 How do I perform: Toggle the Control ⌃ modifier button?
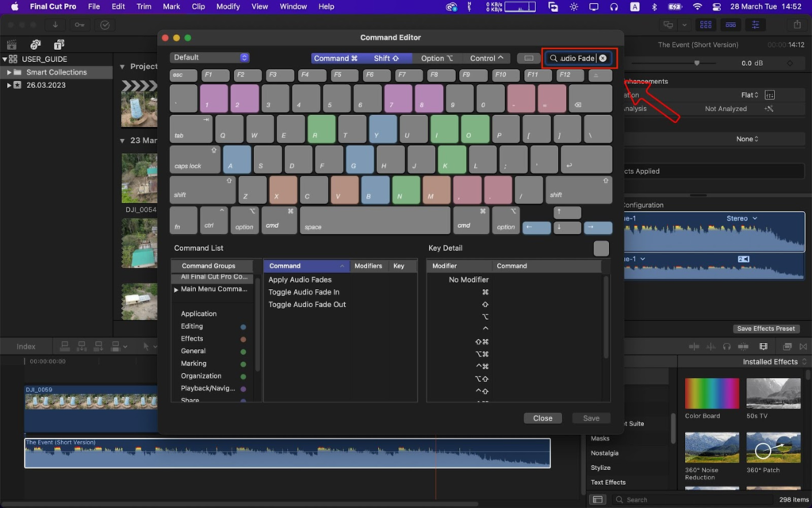coord(486,58)
